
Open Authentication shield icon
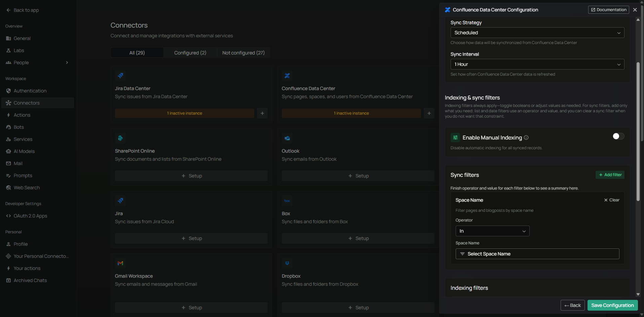(8, 91)
